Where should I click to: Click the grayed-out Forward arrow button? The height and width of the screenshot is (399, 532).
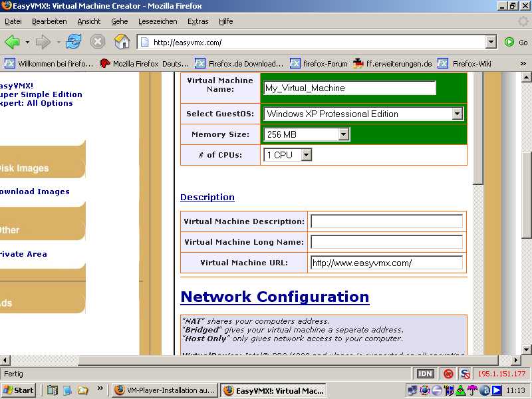(43, 42)
